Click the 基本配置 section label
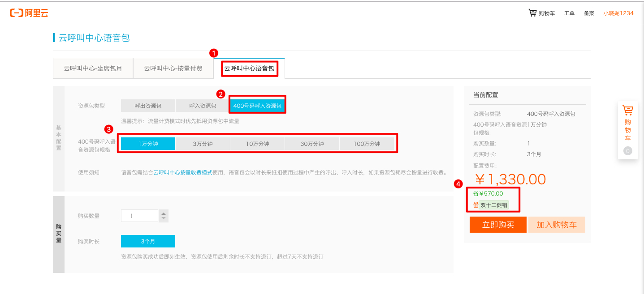 (59, 138)
